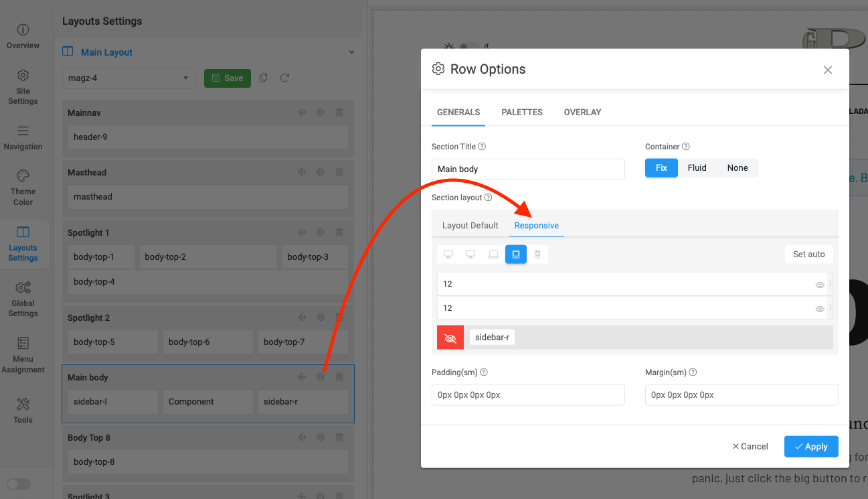Click the move handle on Mainnav row
The image size is (868, 499).
tap(302, 113)
